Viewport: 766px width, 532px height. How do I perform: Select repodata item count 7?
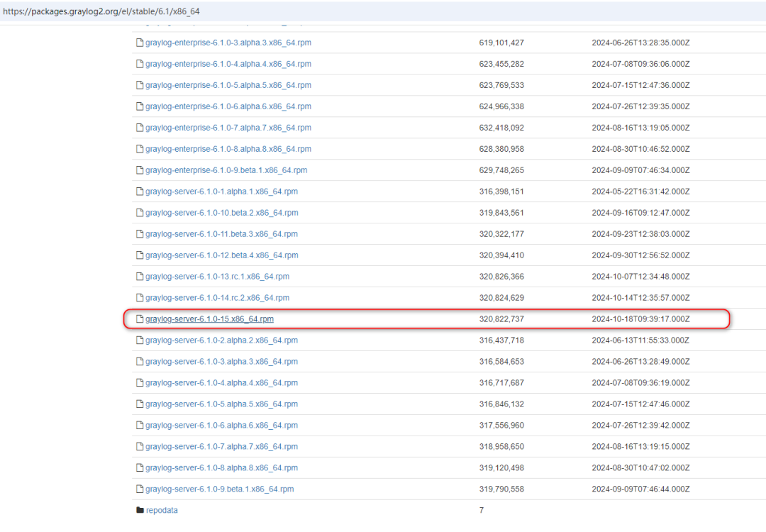(481, 510)
